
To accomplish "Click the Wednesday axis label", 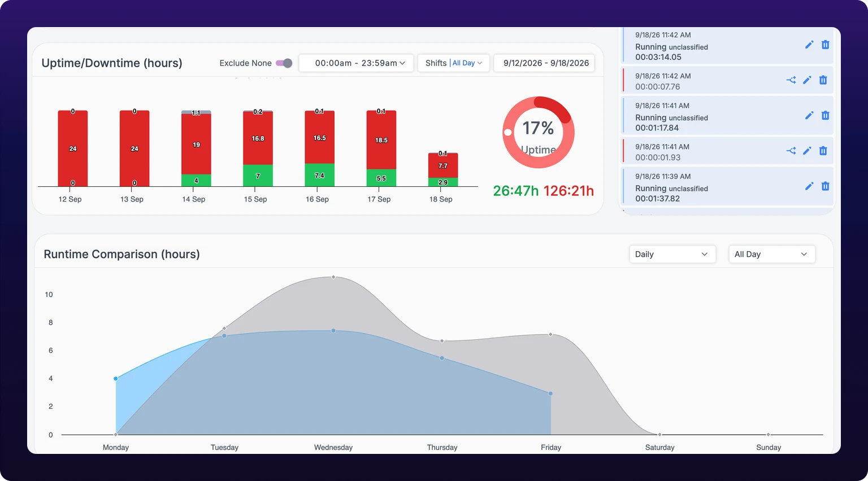I will [333, 447].
